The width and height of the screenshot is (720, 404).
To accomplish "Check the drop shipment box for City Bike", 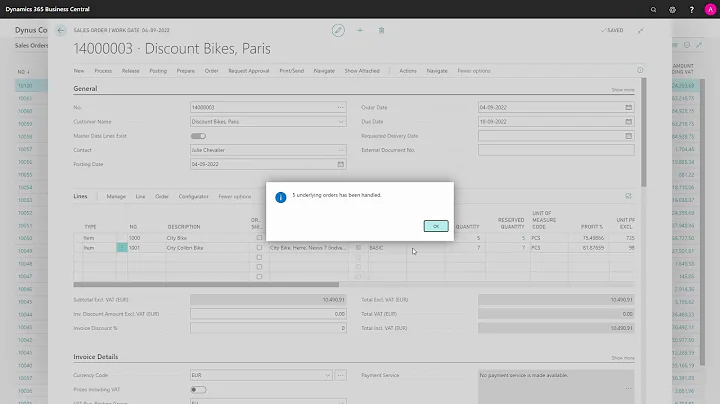I will point(259,238).
